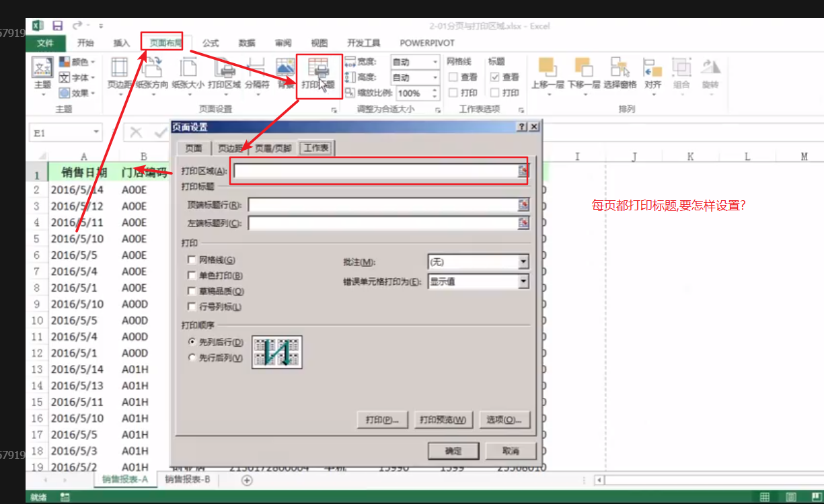Click the 背景 background icon
824x504 pixels.
286,68
